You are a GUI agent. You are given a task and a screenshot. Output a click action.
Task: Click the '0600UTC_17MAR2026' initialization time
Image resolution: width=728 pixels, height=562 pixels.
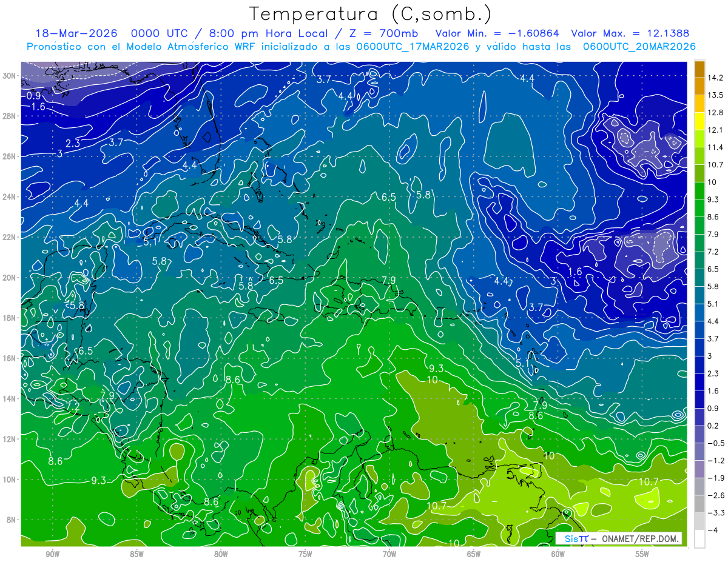[x=412, y=47]
